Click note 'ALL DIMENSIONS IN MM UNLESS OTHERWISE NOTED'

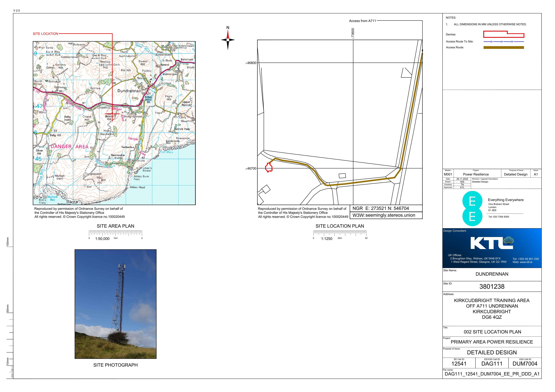490,24
